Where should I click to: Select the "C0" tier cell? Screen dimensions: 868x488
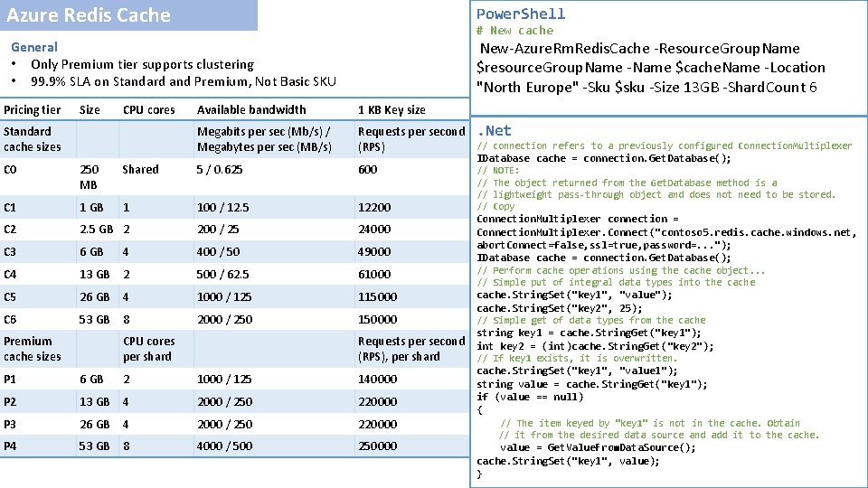(10, 169)
